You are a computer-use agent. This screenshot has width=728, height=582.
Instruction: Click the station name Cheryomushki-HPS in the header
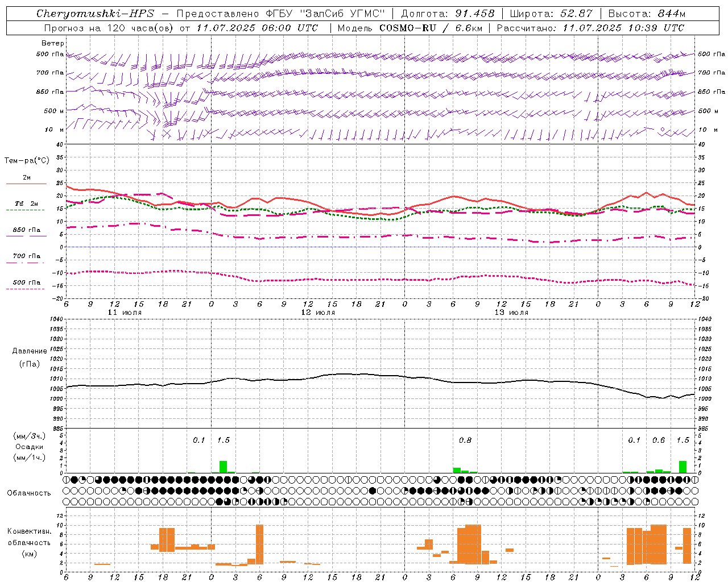coord(95,14)
